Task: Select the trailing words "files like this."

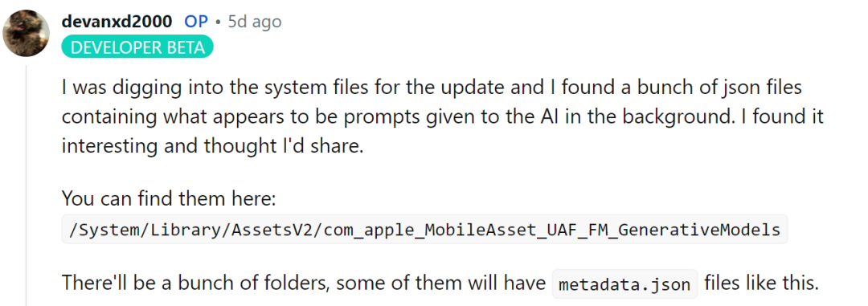Action: point(761,284)
